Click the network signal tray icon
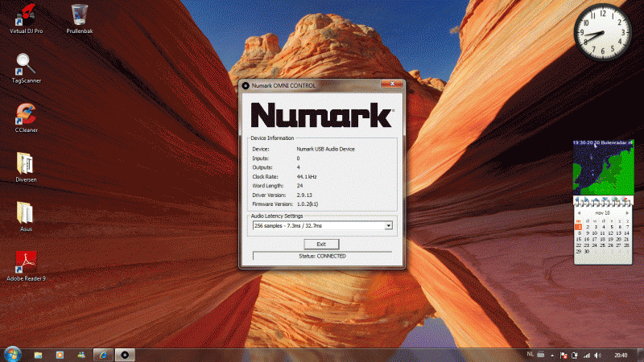This screenshot has height=362, width=644. coord(587,356)
